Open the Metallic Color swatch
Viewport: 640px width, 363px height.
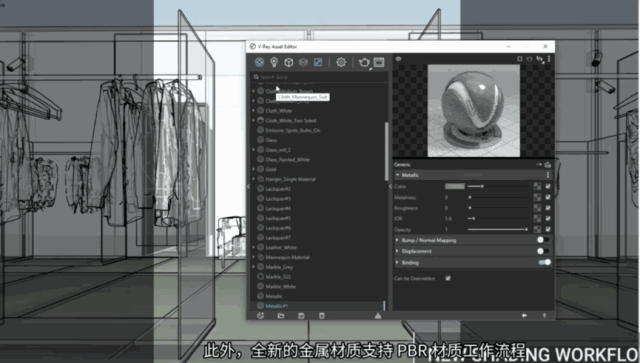[x=455, y=186]
